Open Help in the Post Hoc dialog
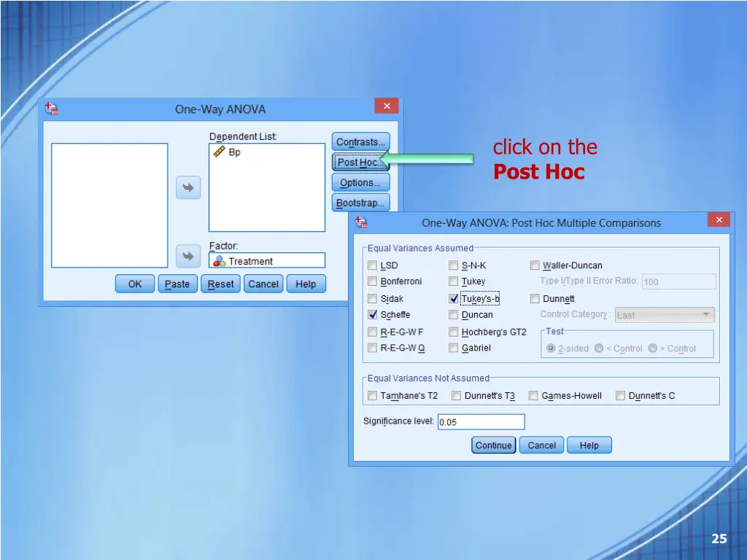Image resolution: width=747 pixels, height=560 pixels. (x=589, y=446)
